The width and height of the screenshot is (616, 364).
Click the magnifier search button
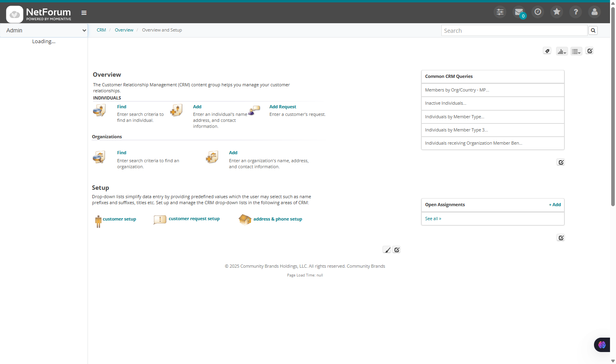point(593,30)
